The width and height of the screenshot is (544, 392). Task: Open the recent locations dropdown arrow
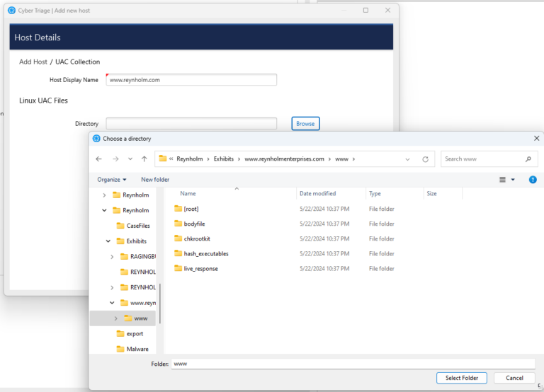click(130, 159)
